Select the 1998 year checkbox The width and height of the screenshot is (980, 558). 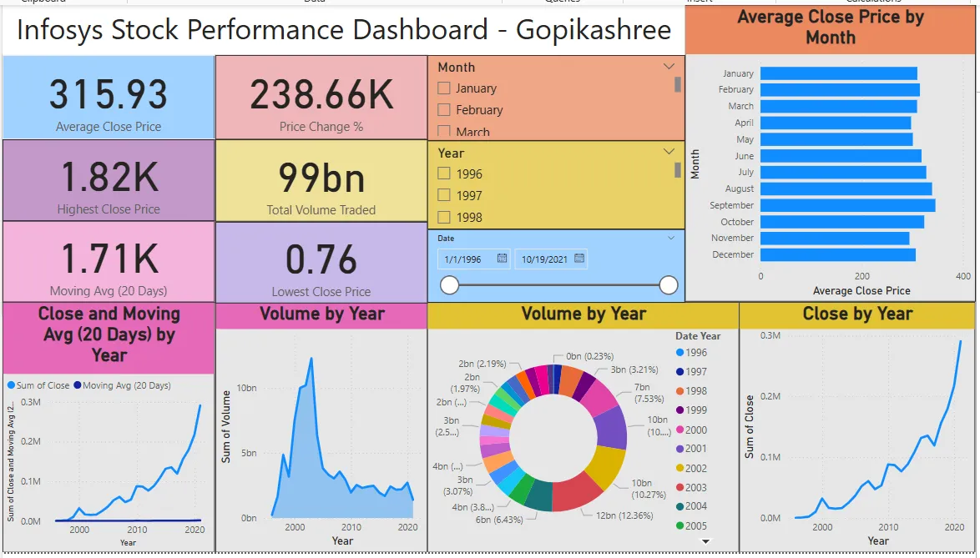(x=444, y=217)
